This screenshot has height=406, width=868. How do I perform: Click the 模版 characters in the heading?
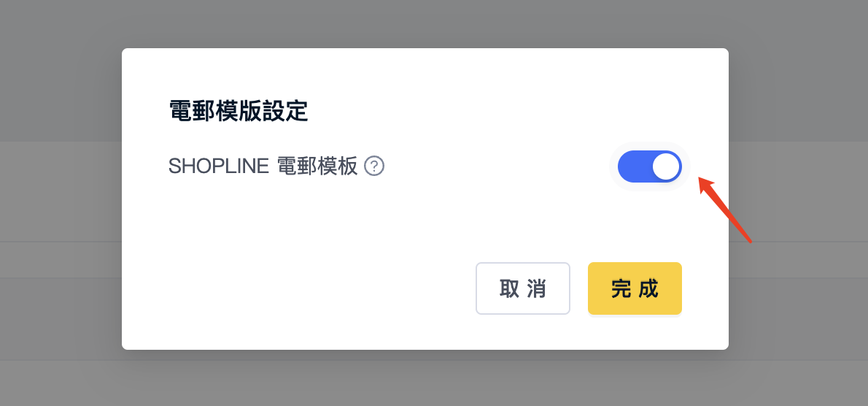(238, 111)
